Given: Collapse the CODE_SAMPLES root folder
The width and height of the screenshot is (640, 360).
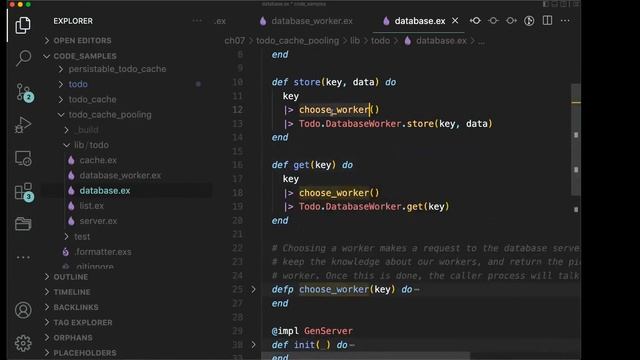Looking at the screenshot, I should point(85,56).
